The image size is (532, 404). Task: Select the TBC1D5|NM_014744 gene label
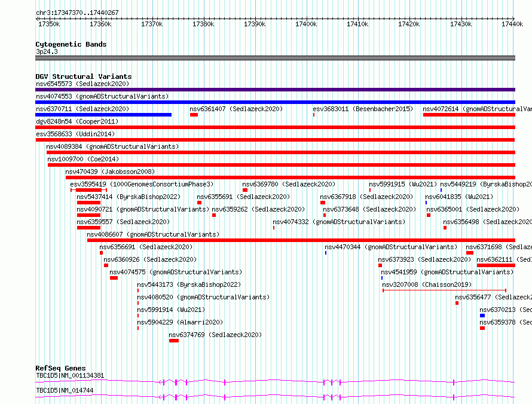coord(65,390)
